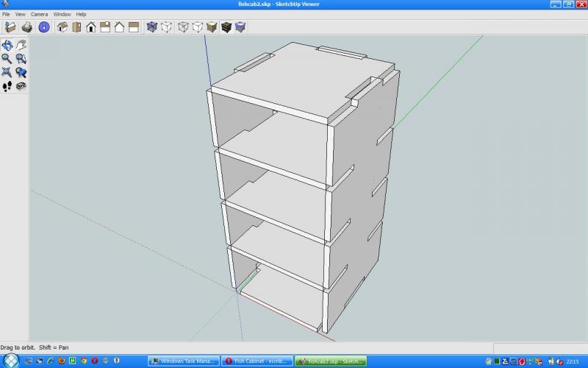Click the Zoom Extents tool
Viewport: 588px width, 368px height.
[7, 72]
